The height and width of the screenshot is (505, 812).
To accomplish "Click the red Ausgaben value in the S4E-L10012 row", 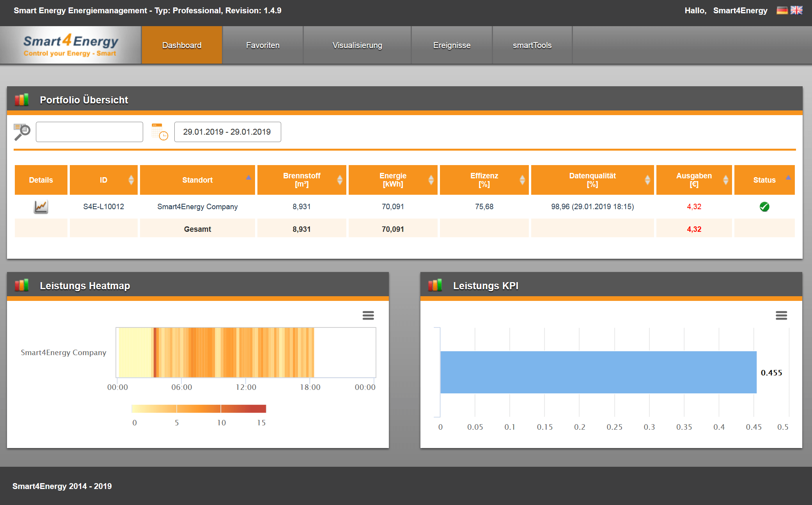I will [x=694, y=206].
